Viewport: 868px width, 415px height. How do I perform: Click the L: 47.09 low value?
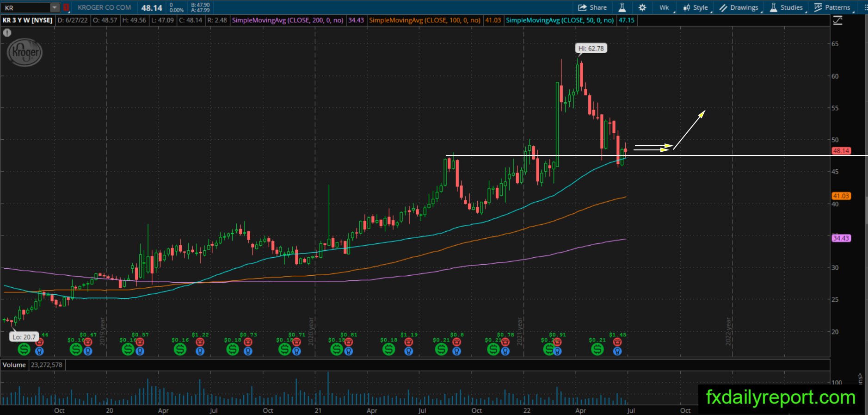coord(163,20)
